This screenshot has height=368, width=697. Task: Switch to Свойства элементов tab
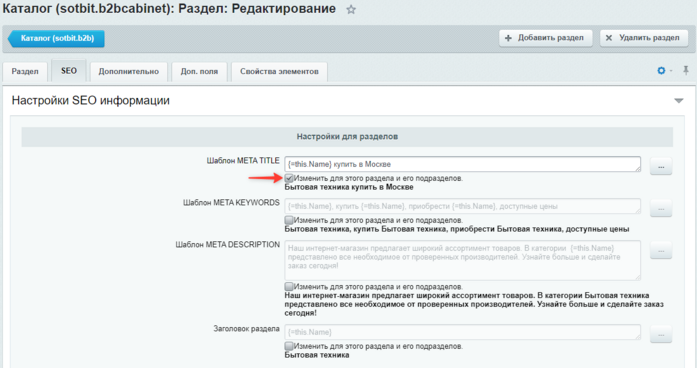point(279,72)
